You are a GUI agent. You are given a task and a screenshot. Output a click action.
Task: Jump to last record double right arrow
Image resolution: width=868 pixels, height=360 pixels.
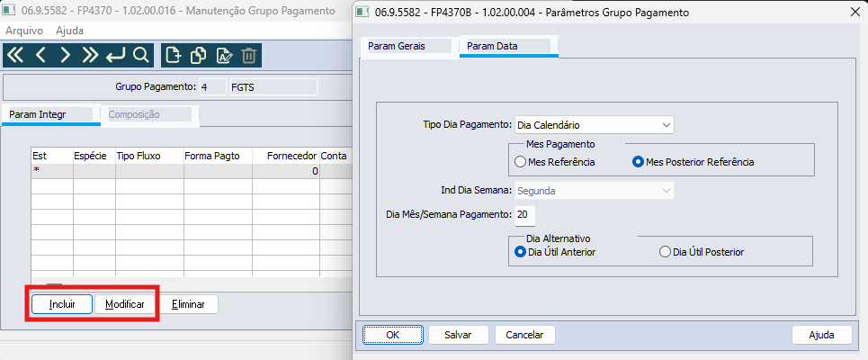90,56
